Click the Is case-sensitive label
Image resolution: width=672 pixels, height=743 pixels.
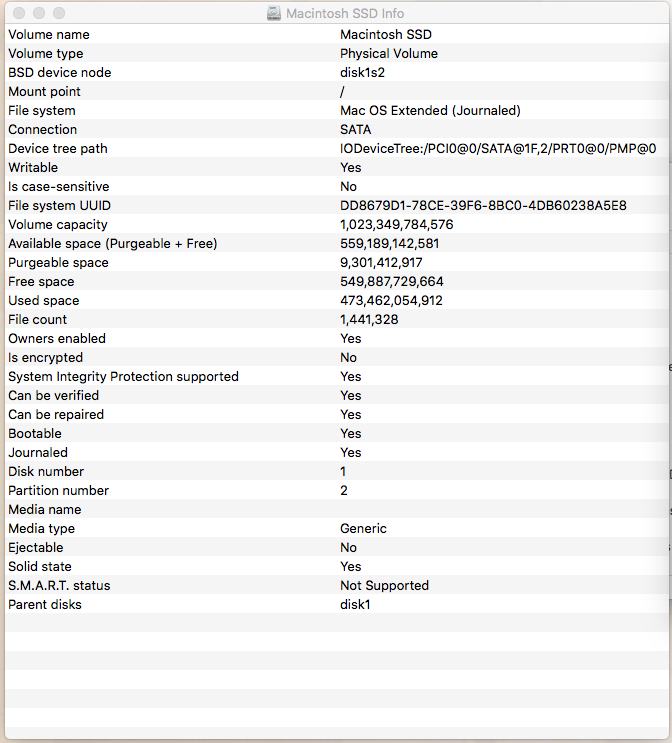[x=59, y=186]
